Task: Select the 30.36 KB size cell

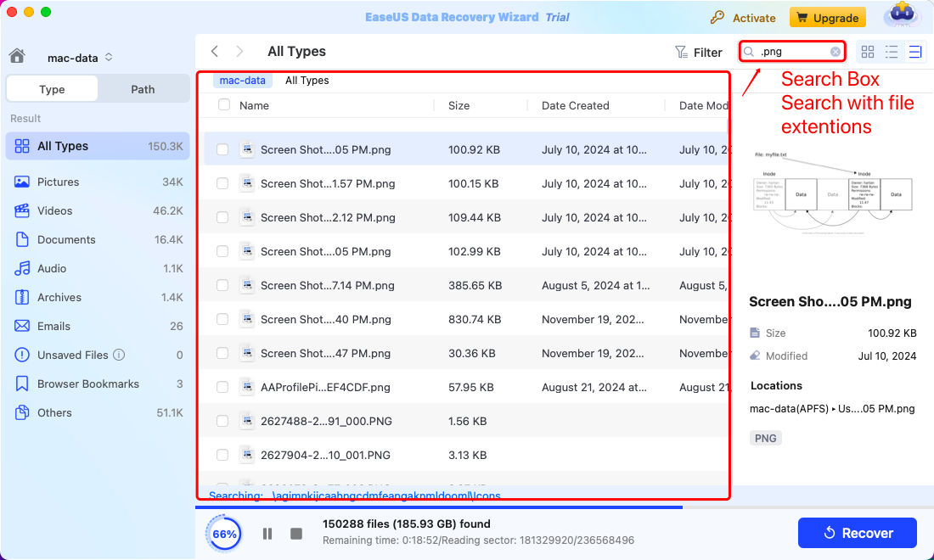Action: [472, 354]
